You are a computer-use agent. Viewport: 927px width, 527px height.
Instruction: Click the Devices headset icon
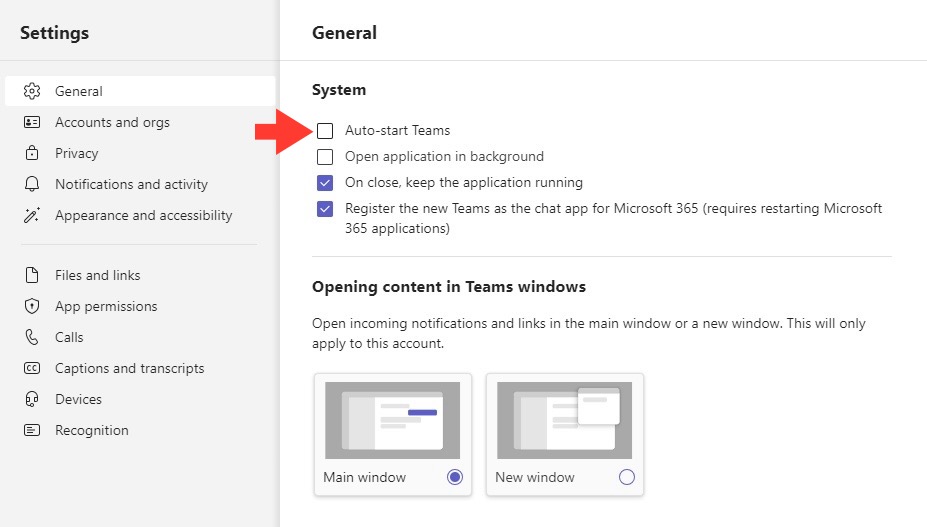point(32,399)
